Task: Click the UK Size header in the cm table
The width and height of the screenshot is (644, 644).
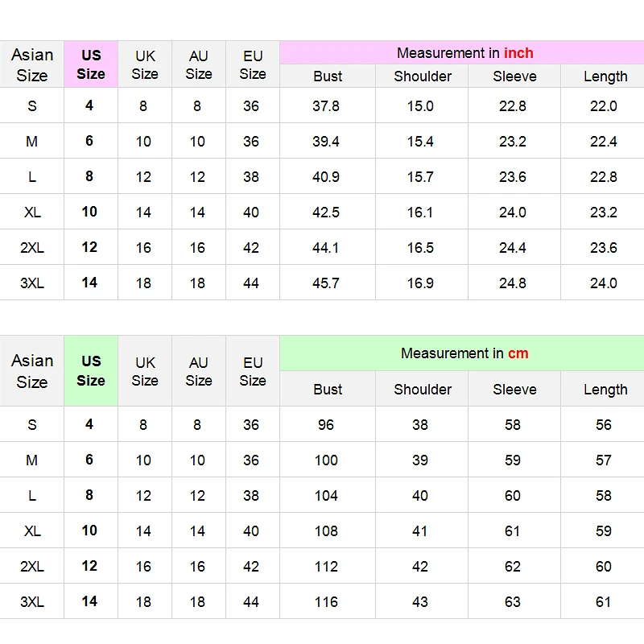Action: tap(145, 371)
